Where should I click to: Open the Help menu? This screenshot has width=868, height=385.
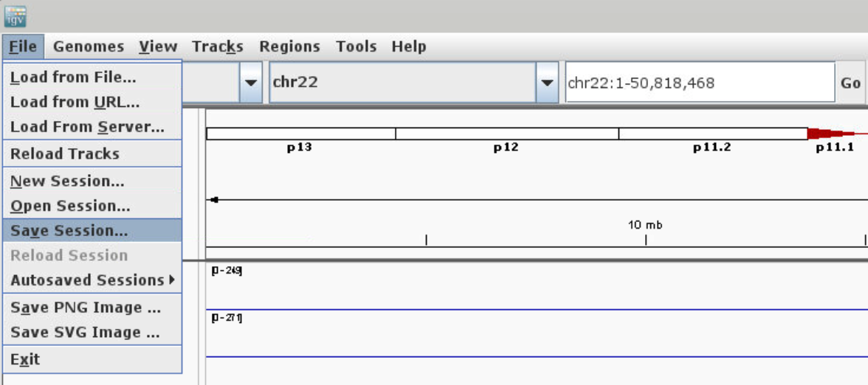(x=409, y=46)
